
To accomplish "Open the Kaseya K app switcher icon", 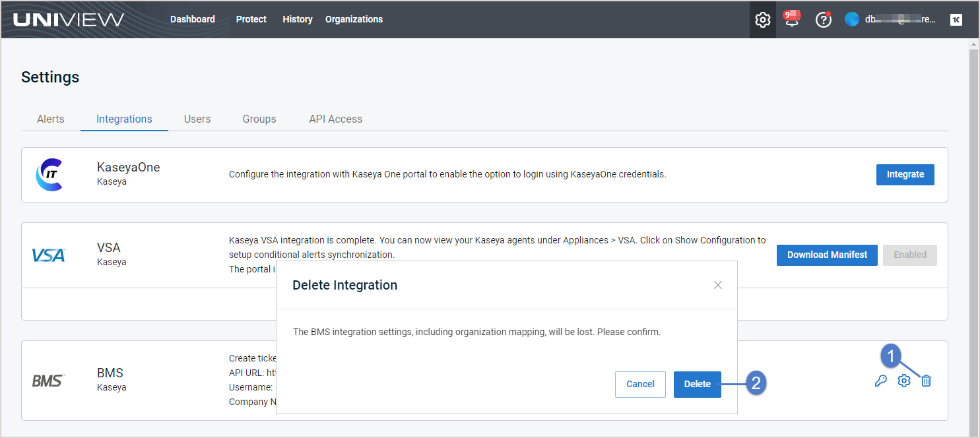I will (x=956, y=20).
